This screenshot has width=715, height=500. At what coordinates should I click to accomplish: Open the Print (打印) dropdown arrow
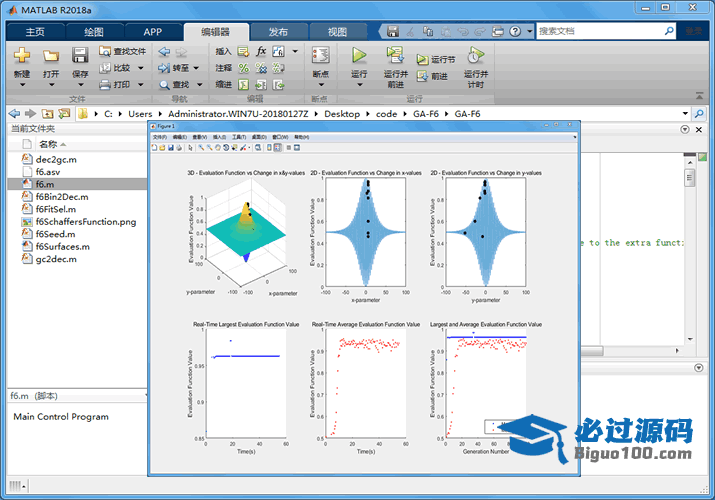coord(140,85)
